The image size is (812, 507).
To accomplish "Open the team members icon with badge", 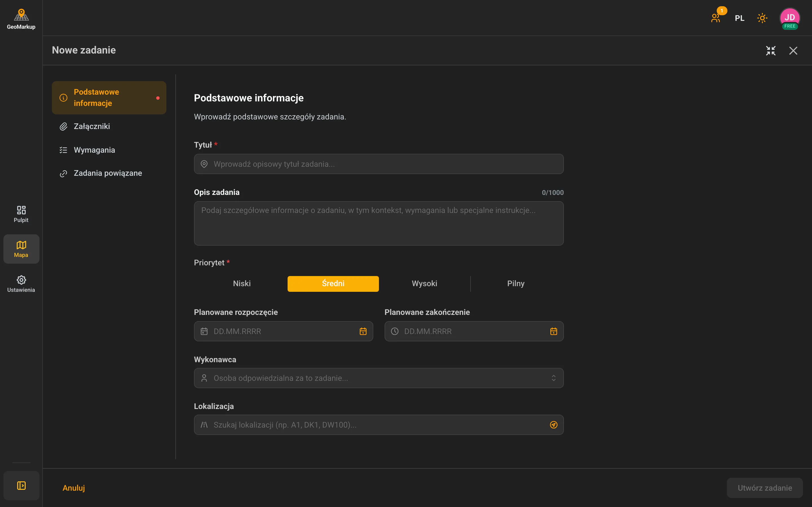I will [x=716, y=18].
